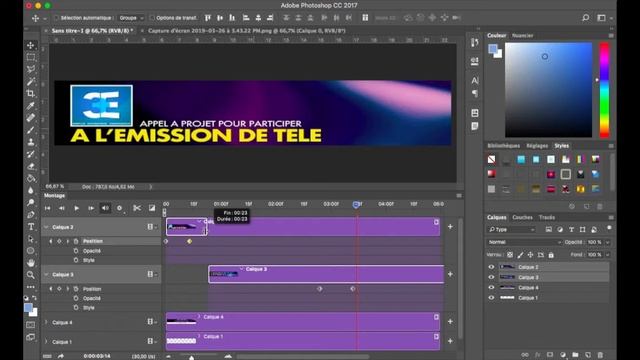Toggle Position stopwatch for Calque 2 track
640x360 pixels.
76,241
